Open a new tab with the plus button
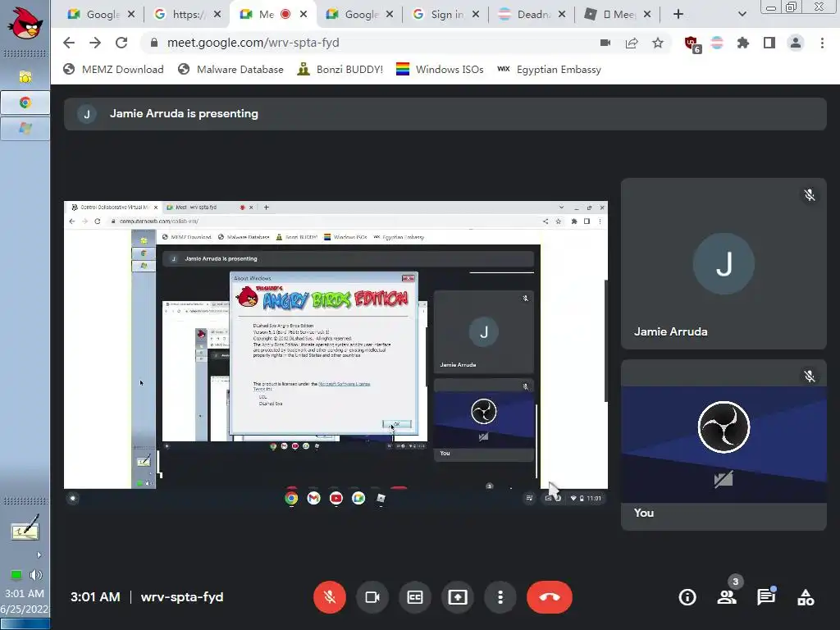This screenshot has height=630, width=840. tap(678, 15)
